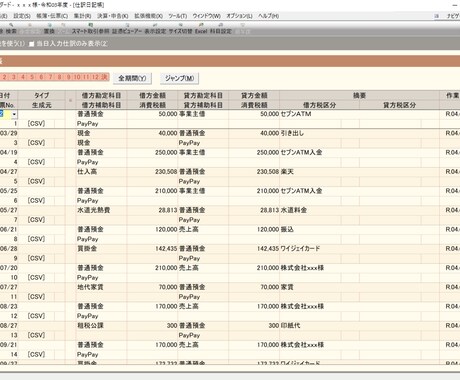Viewport: 460px width, 380px height.
Task: Select the 決 settlement period tab
Action: tap(105, 77)
